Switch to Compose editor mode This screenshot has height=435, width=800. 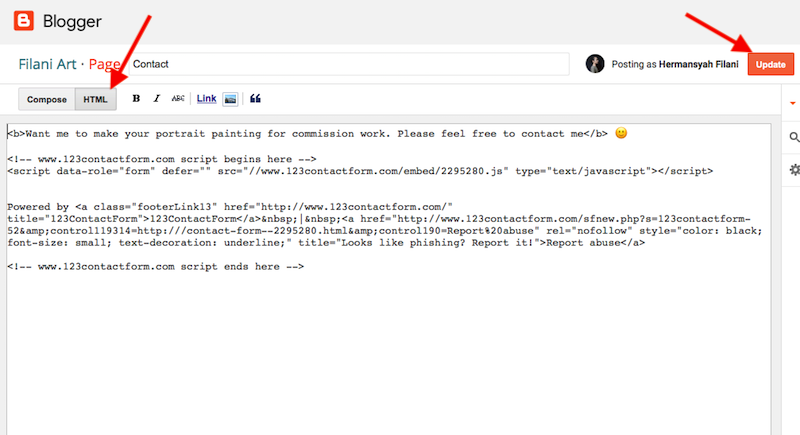(47, 99)
